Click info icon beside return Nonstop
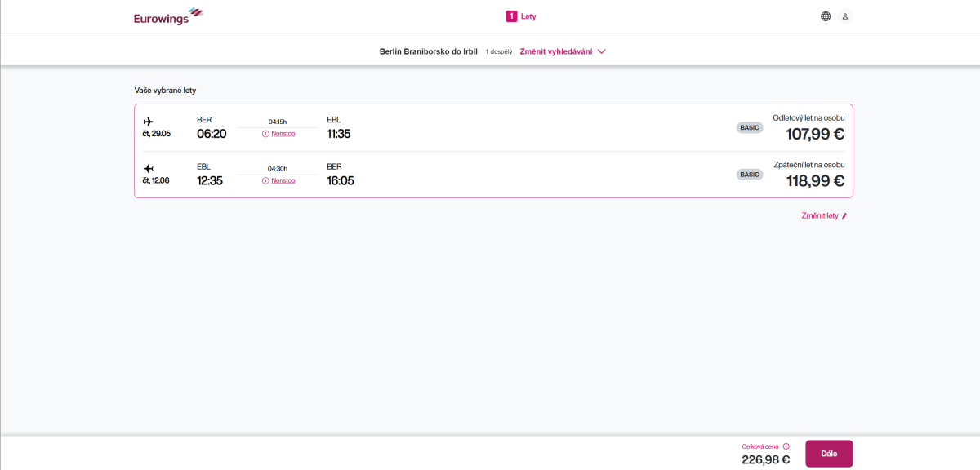Viewport: 980px width, 470px height. [265, 180]
